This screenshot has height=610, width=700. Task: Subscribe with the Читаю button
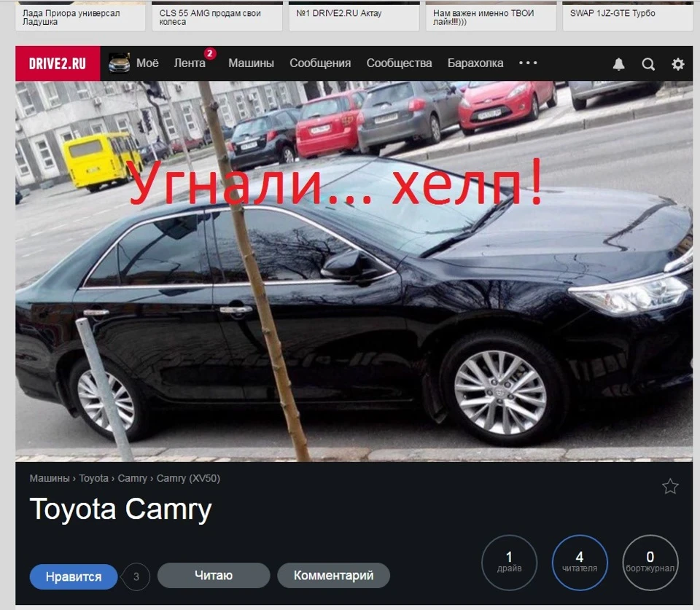click(214, 575)
